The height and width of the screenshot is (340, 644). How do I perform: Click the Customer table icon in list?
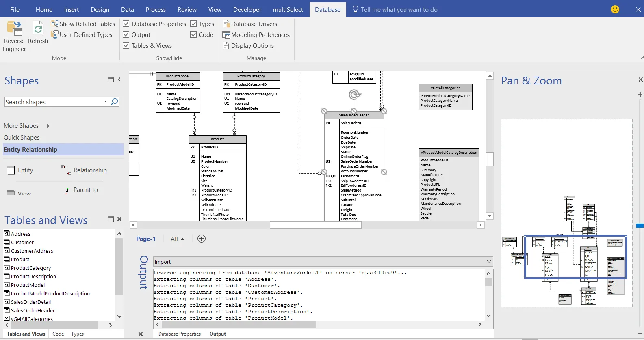(7, 242)
